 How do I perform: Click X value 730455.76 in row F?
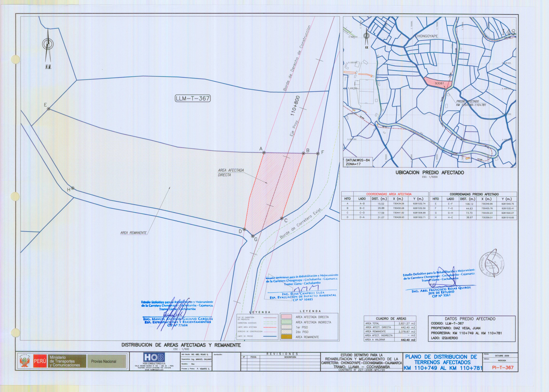[x=487, y=208]
